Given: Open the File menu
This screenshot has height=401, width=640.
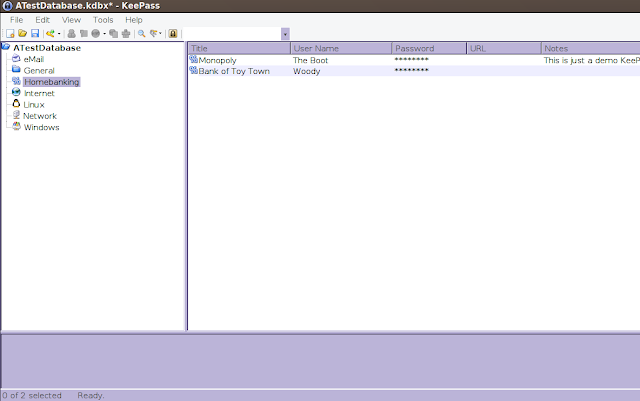Looking at the screenshot, I should (x=16, y=20).
